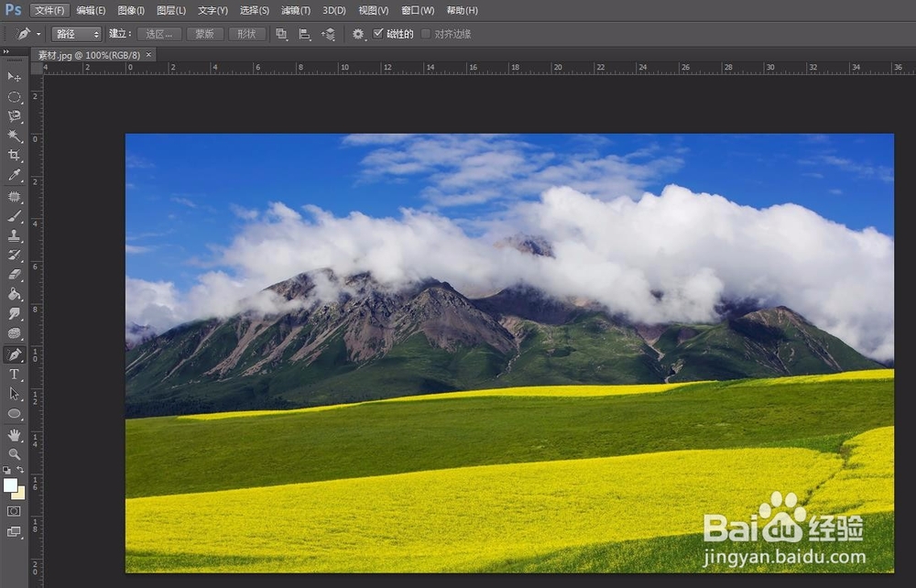Select the Brush tool

(x=14, y=216)
